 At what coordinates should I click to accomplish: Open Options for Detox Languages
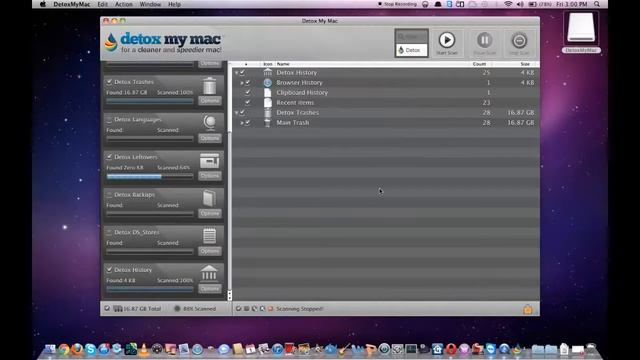210,138
